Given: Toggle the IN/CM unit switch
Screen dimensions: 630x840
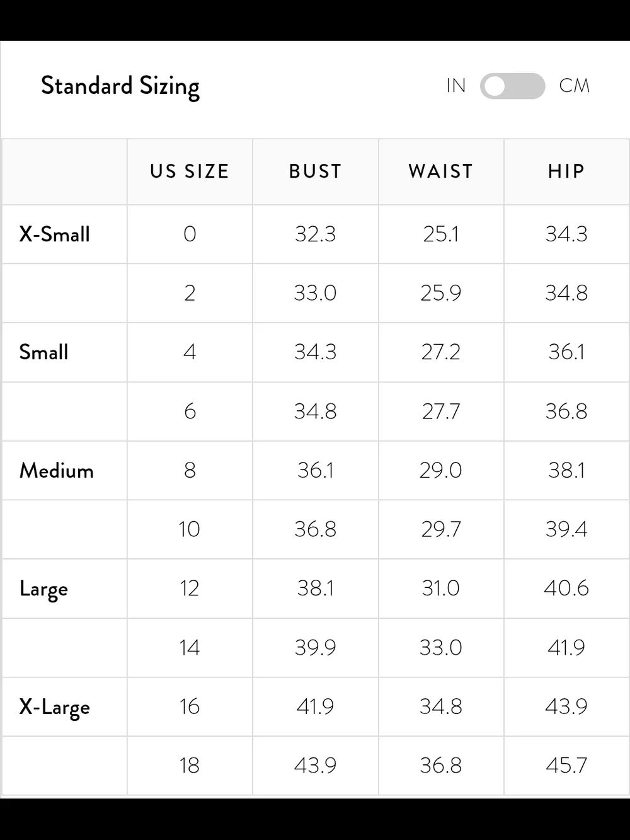Looking at the screenshot, I should coord(512,86).
